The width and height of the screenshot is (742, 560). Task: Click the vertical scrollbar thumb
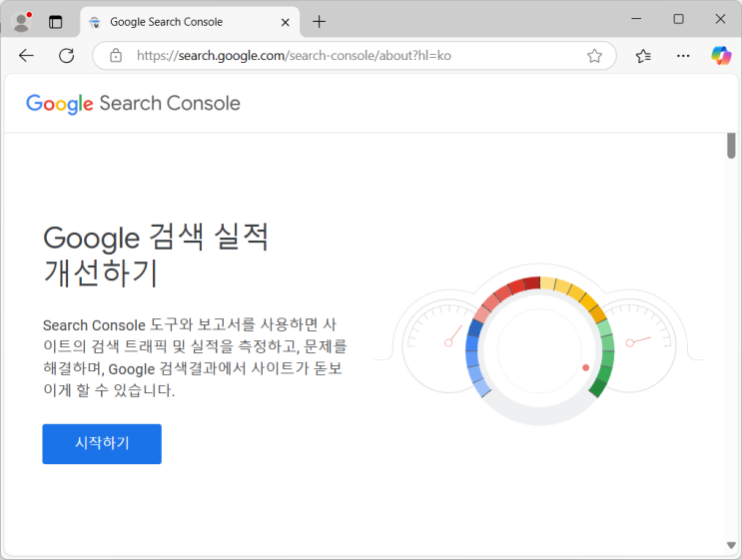pyautogui.click(x=731, y=146)
